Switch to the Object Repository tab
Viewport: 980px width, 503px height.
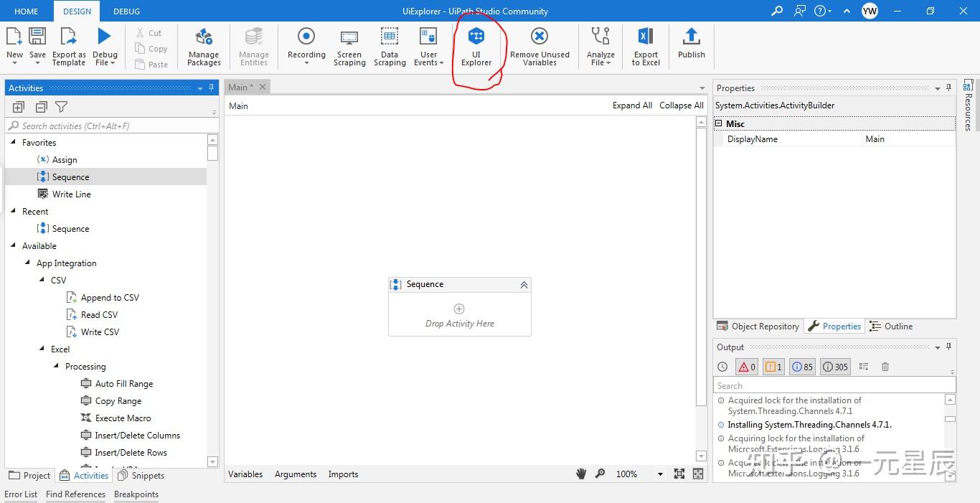click(x=758, y=326)
